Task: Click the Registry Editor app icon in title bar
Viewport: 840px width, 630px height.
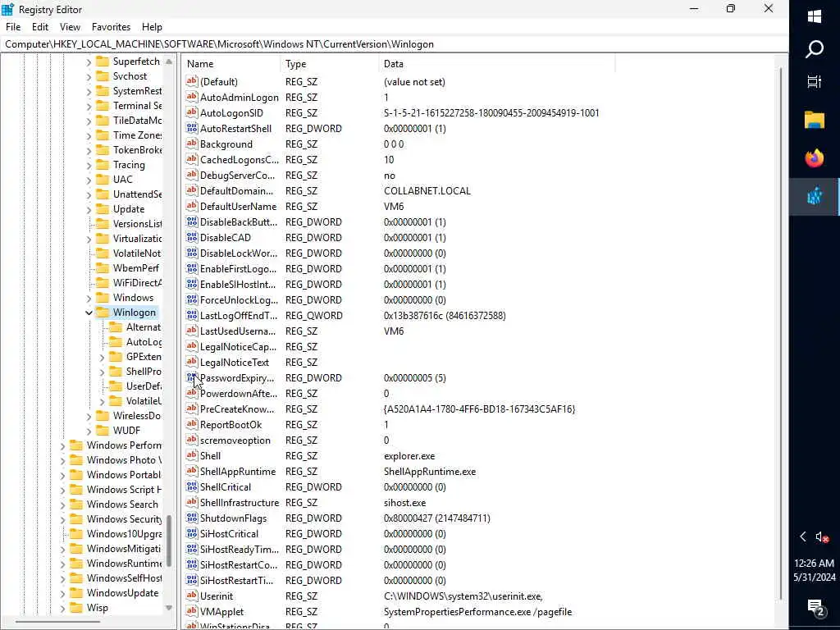Action: pyautogui.click(x=7, y=9)
